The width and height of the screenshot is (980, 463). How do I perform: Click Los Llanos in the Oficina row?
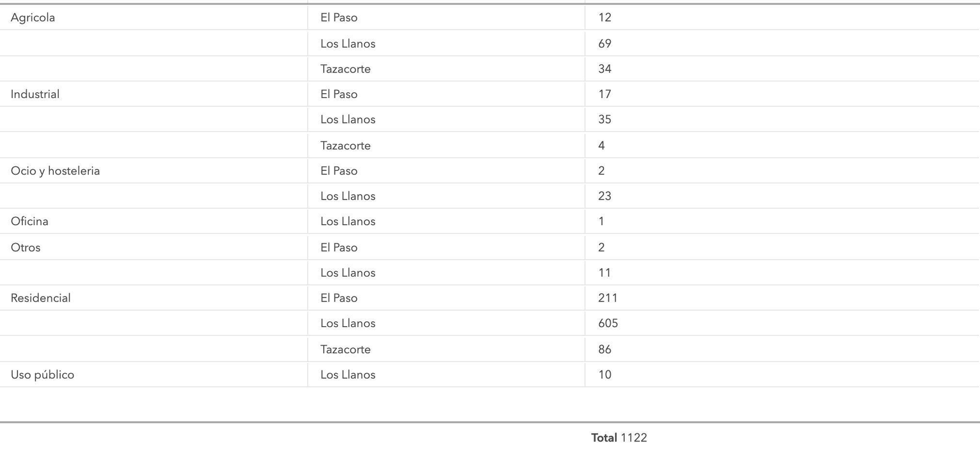[348, 221]
